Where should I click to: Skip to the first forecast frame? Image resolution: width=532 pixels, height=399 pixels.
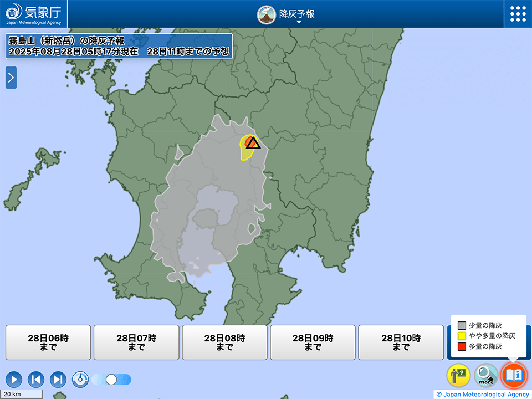pyautogui.click(x=36, y=380)
